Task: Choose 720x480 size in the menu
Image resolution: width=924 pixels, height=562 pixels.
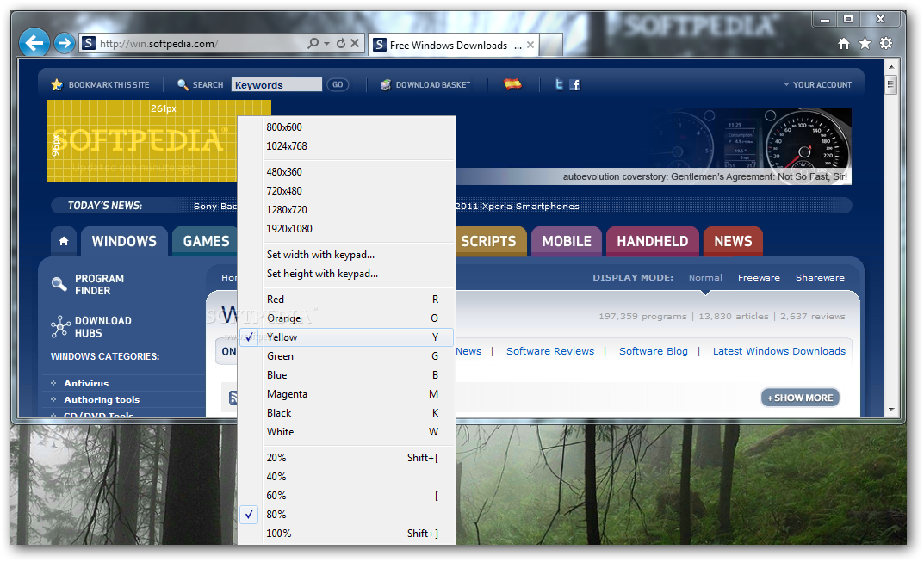Action: pos(346,191)
